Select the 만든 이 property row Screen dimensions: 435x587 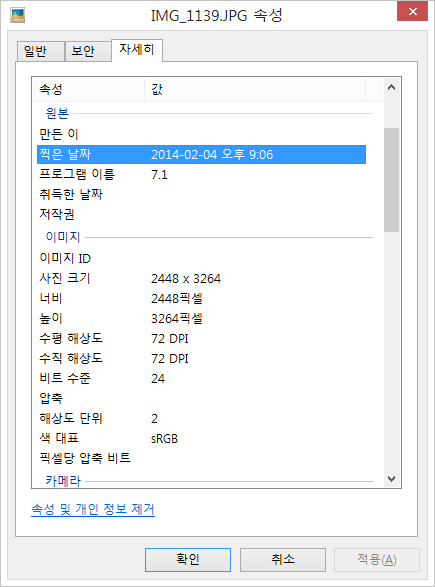coord(201,134)
